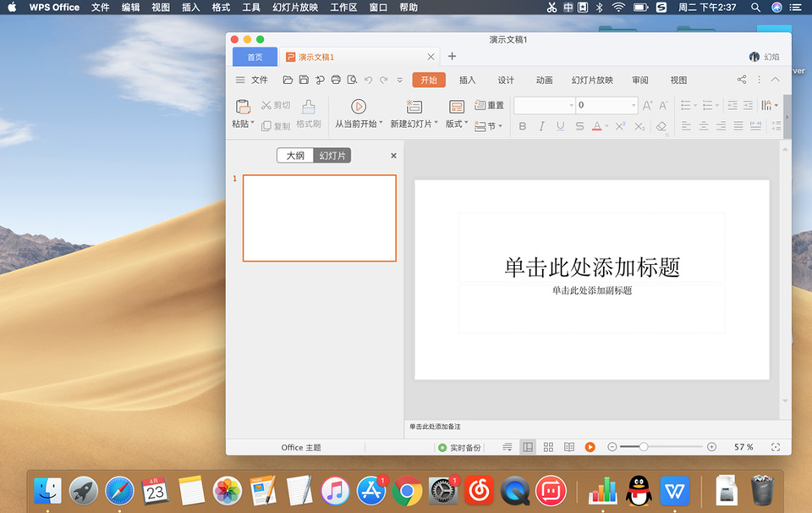Expand the quick access toolbar customize arrow
Image resolution: width=812 pixels, height=513 pixels.
400,80
